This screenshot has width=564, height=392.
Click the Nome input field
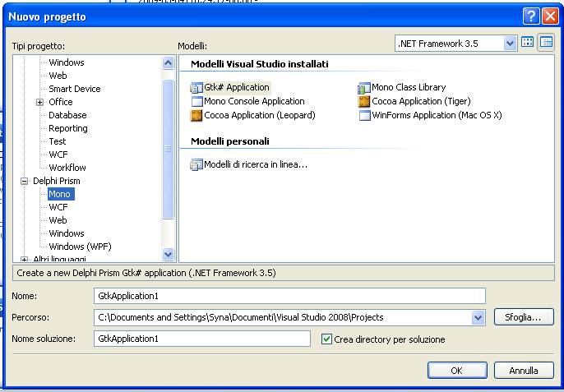click(289, 296)
